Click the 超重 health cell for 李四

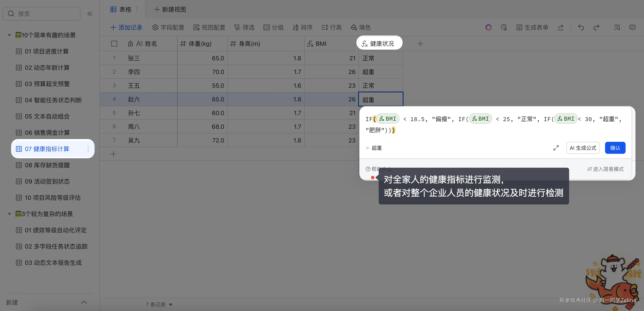381,72
